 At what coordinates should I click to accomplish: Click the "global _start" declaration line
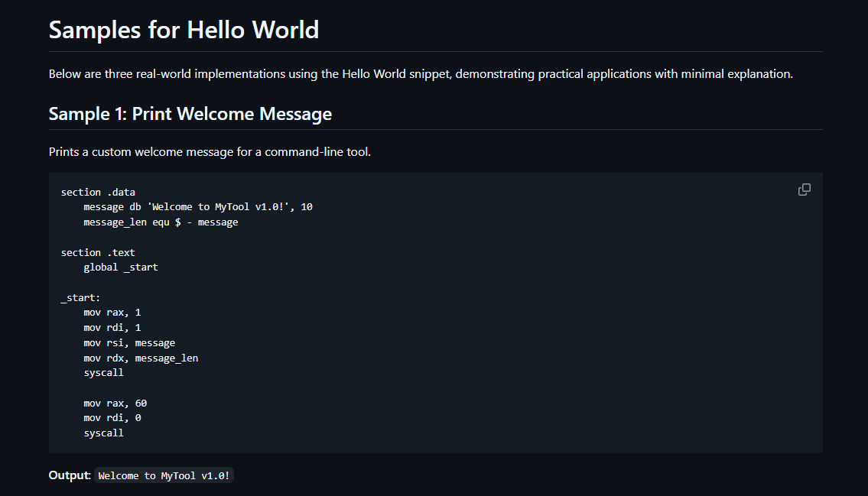pos(121,267)
